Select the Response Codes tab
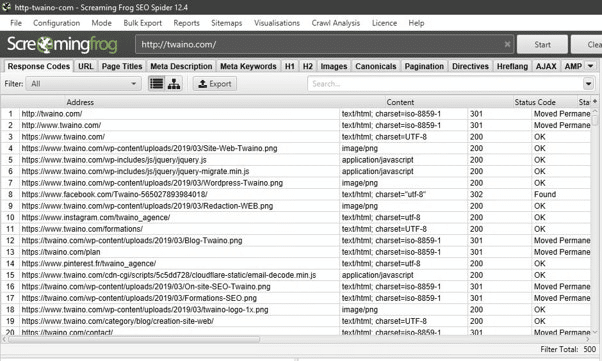602x361 pixels. pos(38,66)
